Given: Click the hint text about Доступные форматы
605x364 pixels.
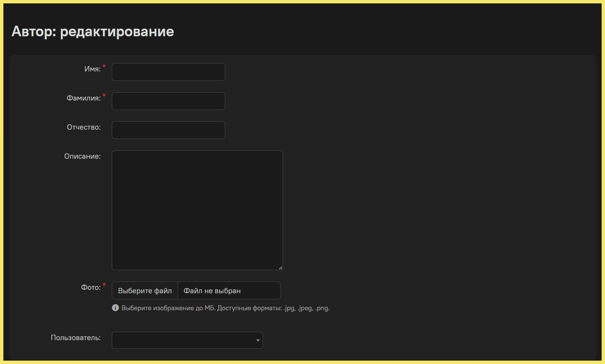Looking at the screenshot, I should [225, 308].
